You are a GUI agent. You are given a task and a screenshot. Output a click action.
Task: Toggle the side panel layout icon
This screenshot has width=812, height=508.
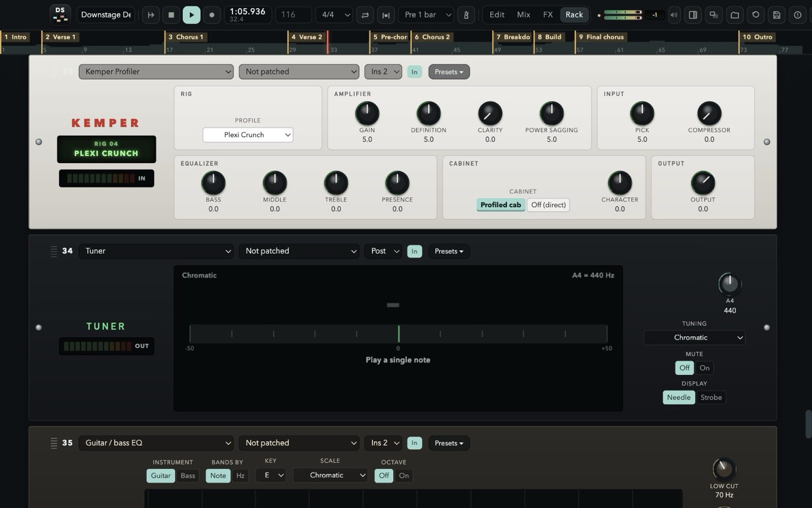point(693,15)
